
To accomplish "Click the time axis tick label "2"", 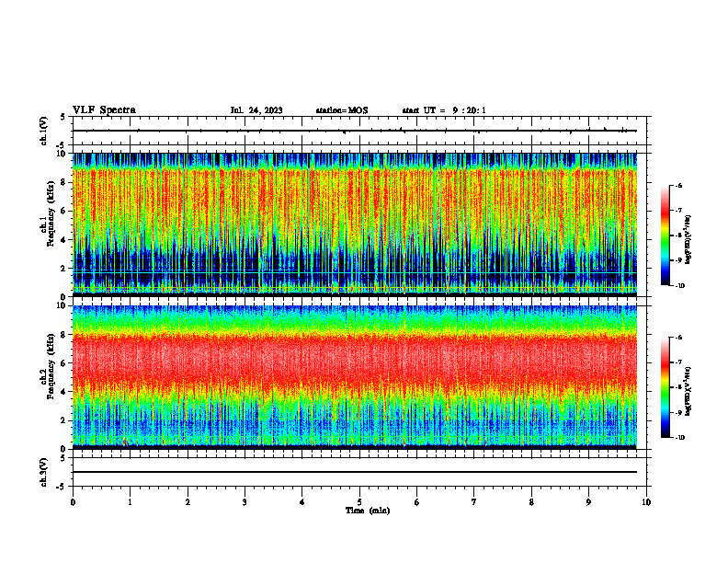I will tap(188, 502).
